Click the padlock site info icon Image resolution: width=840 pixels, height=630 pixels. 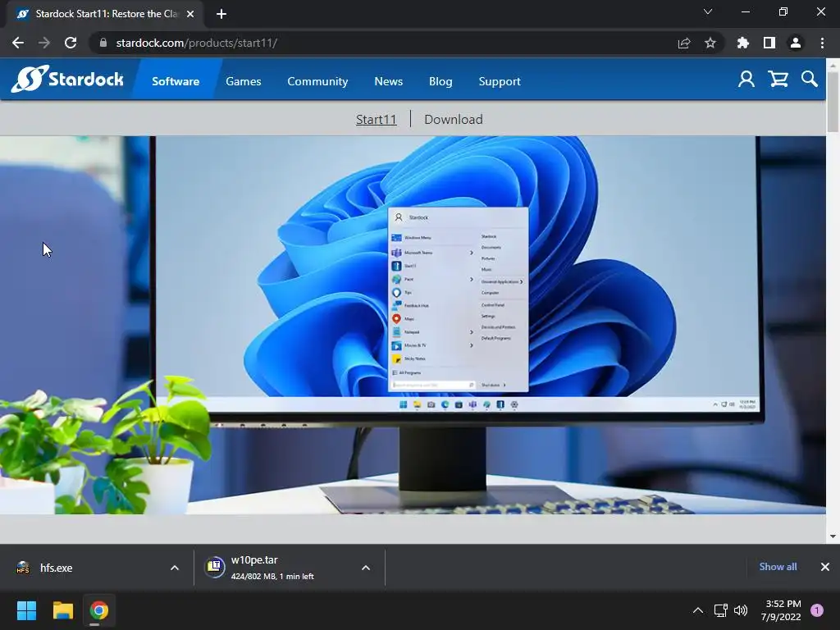tap(103, 43)
